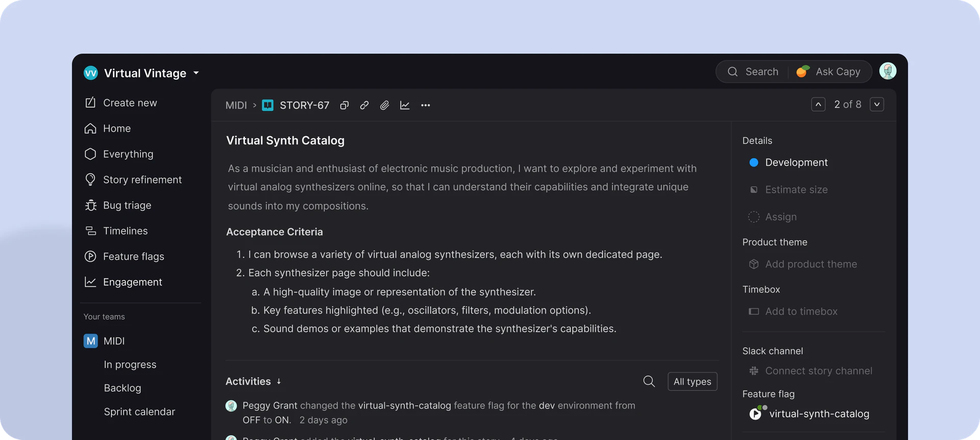Click the virtual-synth-catalog feature flag
980x440 pixels.
coord(818,413)
